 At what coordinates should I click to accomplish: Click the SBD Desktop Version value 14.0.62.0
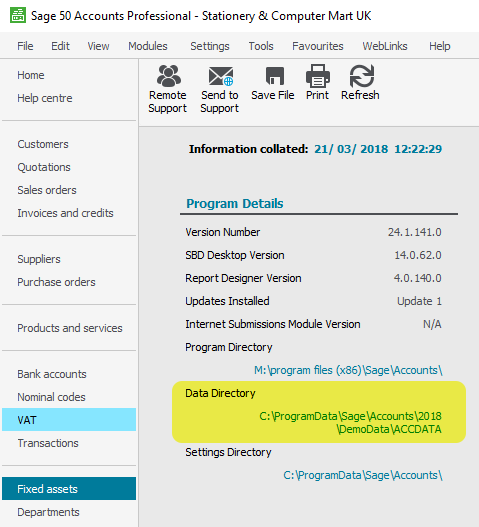click(x=418, y=255)
